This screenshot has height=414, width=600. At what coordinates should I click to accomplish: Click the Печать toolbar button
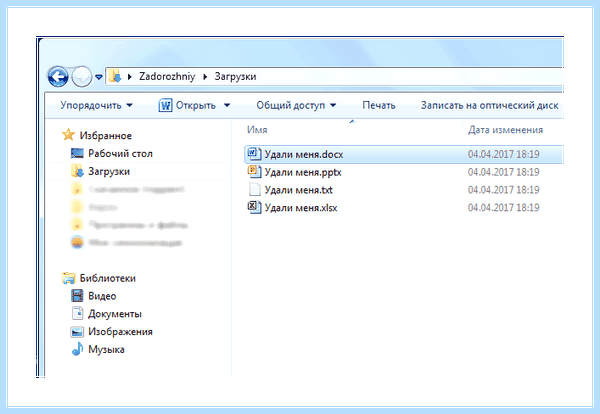(x=379, y=105)
